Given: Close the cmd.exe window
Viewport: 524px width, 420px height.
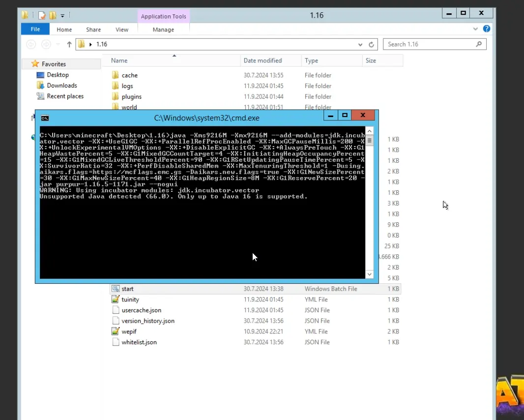Looking at the screenshot, I should [x=363, y=116].
